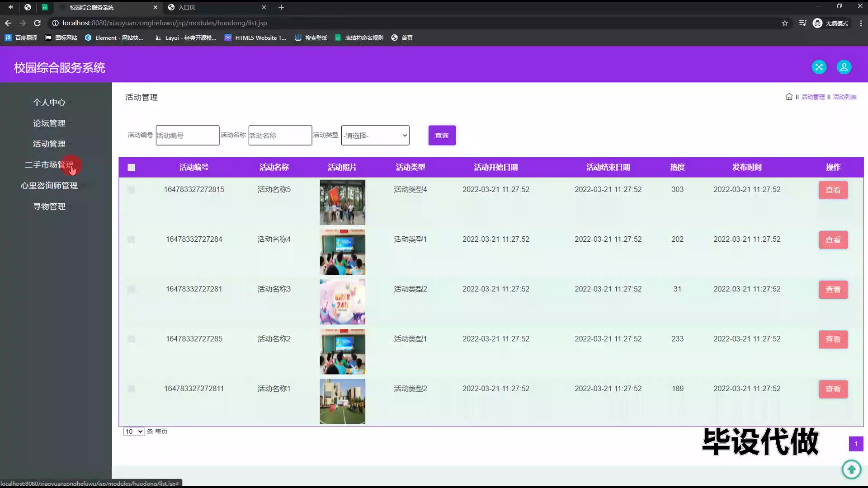The height and width of the screenshot is (488, 868).
Task: Open new browser tab with plus icon
Action: tap(281, 7)
